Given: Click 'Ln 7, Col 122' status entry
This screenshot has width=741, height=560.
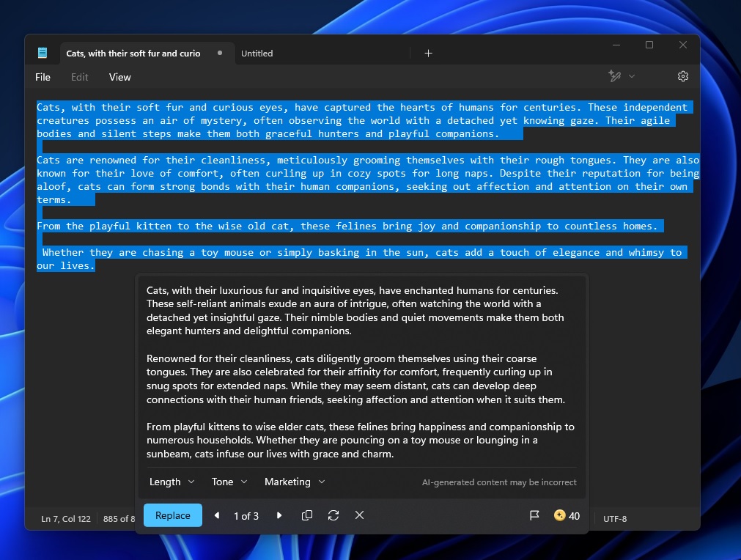Looking at the screenshot, I should (66, 519).
